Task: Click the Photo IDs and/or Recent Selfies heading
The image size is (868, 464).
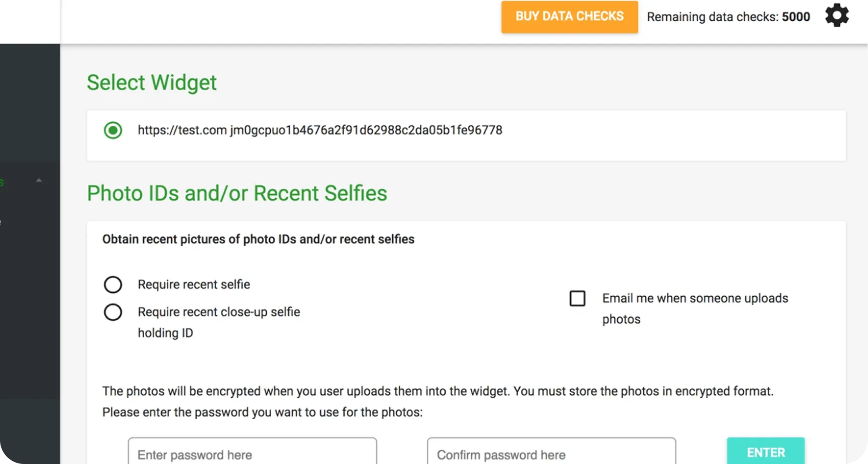Action: click(x=237, y=193)
